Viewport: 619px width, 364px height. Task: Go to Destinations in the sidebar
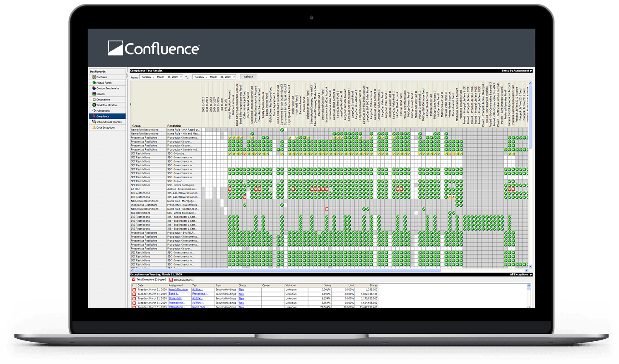[103, 100]
